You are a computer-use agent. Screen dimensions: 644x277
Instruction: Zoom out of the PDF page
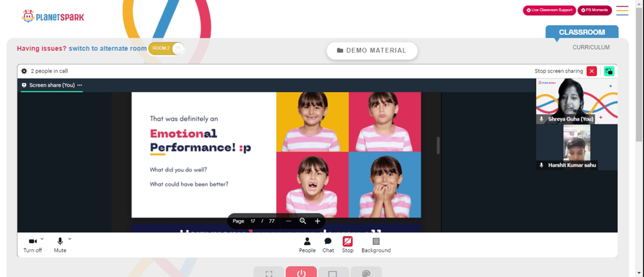289,221
